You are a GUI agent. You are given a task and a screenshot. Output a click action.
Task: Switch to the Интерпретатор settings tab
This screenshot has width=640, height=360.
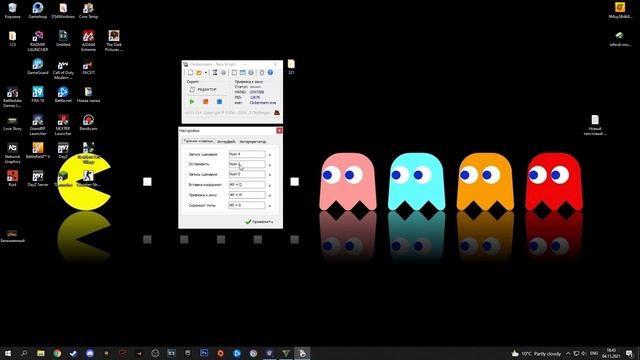pos(253,142)
